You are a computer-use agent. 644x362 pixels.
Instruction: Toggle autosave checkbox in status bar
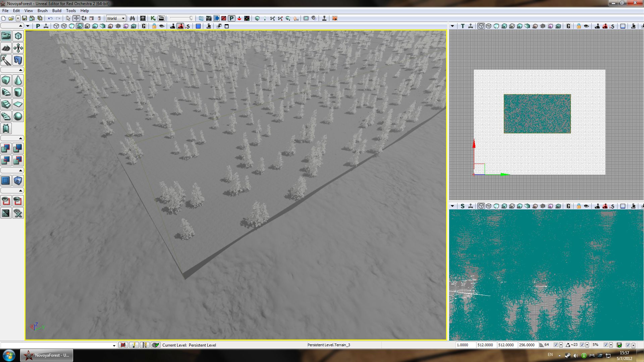[628, 345]
